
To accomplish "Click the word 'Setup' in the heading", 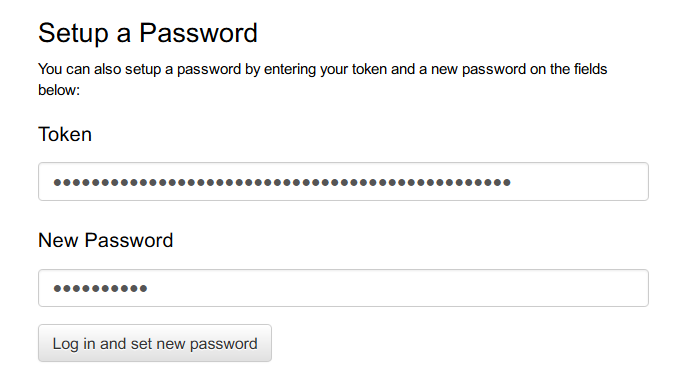I will point(73,33).
